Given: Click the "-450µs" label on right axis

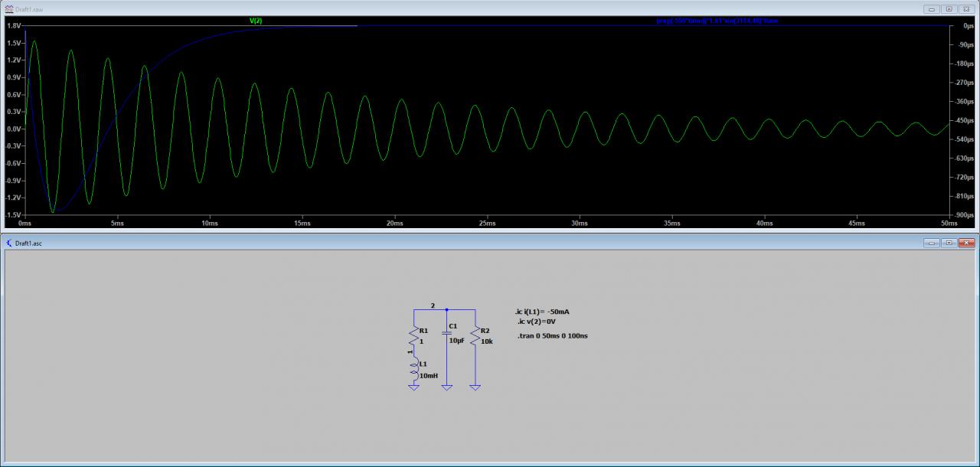Looking at the screenshot, I should coord(965,121).
